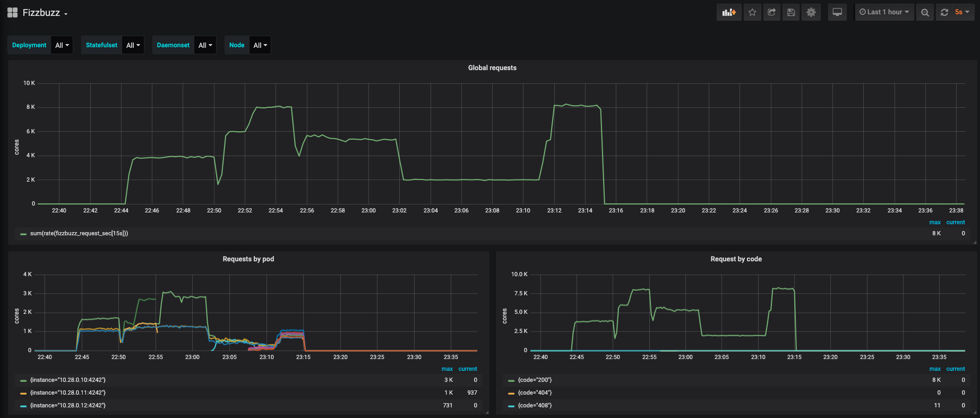The image size is (980, 418).
Task: Click the Daemonset variable label
Action: tap(173, 45)
